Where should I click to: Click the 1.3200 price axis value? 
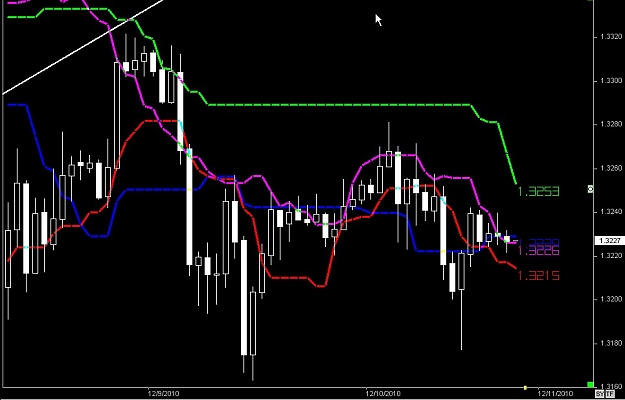pyautogui.click(x=611, y=299)
